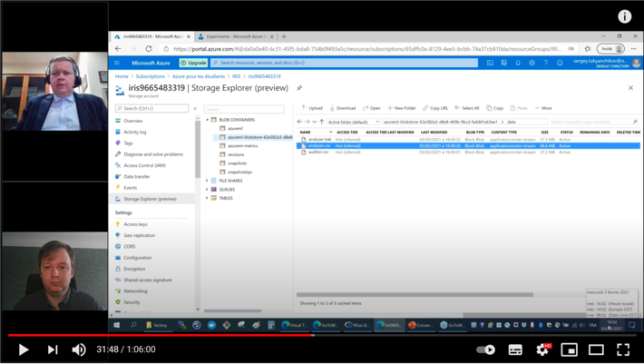This screenshot has width=644, height=364.
Task: Open the IRIS breadcrumb link
Action: click(236, 76)
